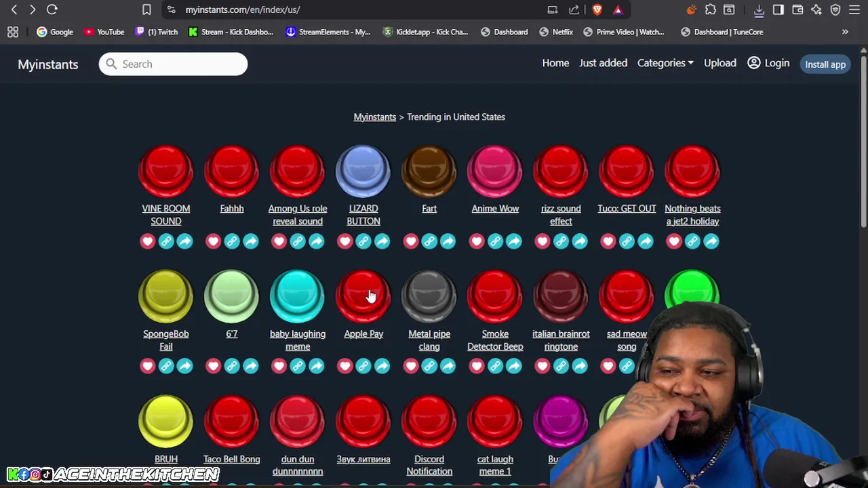This screenshot has height=488, width=868.
Task: Click the Myinstants logo link
Action: 48,64
